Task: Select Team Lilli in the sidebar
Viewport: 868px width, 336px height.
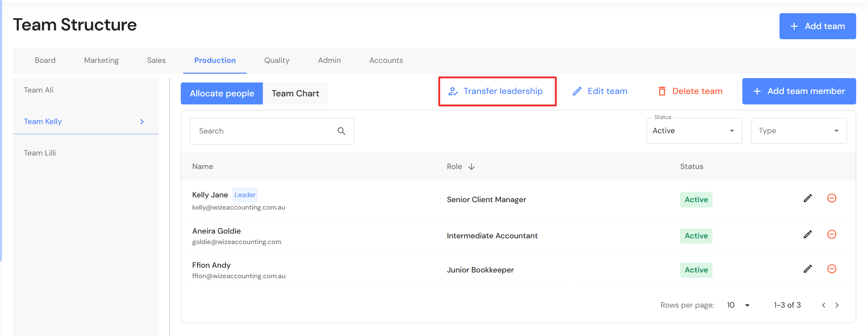Action: pos(40,153)
